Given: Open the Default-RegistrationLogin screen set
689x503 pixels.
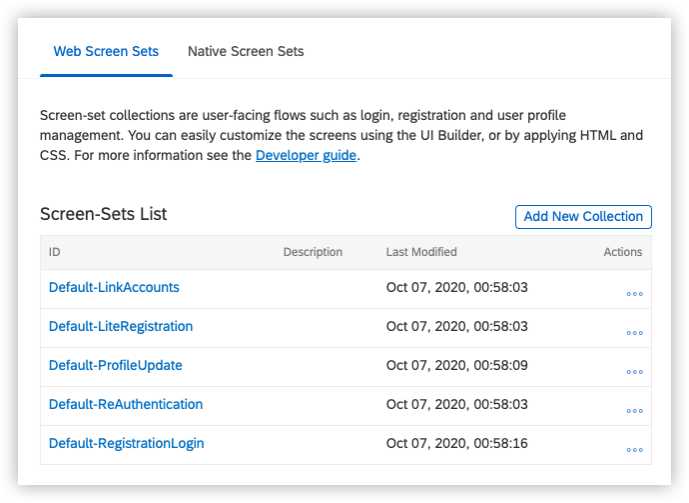Looking at the screenshot, I should (126, 443).
